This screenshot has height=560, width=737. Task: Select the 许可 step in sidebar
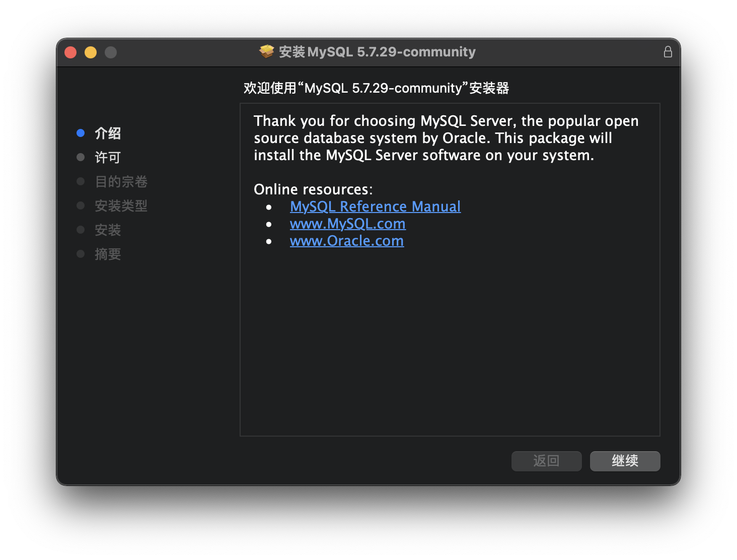[x=107, y=157]
